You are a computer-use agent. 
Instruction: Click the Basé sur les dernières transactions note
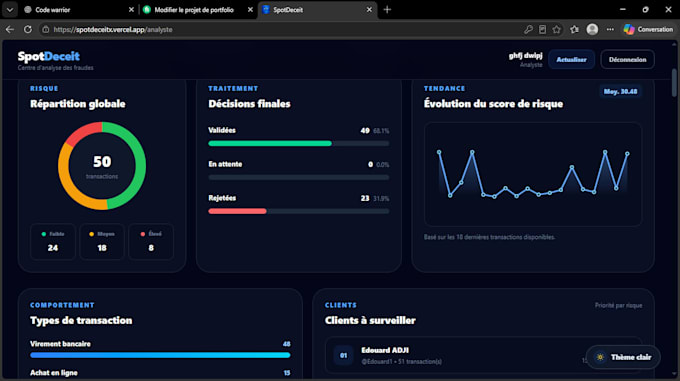click(489, 237)
